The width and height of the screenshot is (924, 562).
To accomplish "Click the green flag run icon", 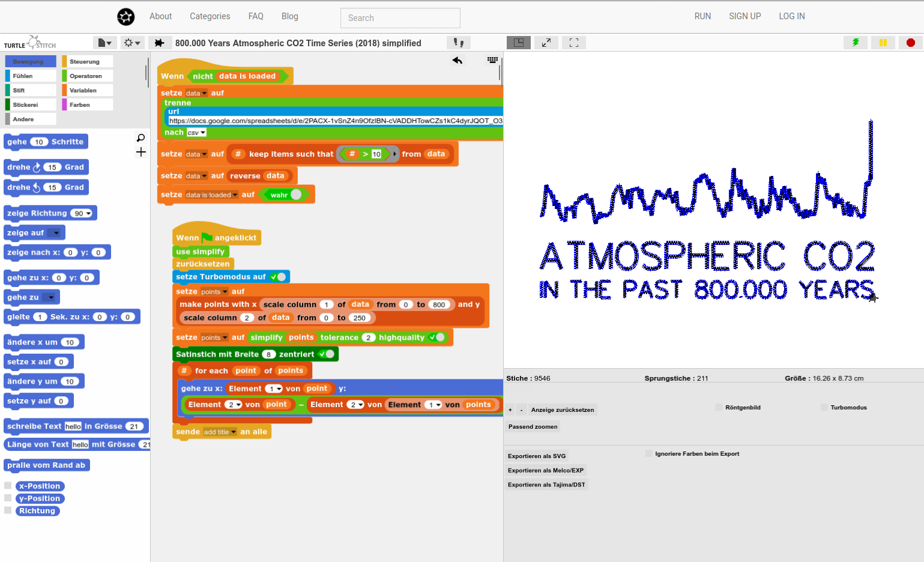I will click(x=855, y=43).
